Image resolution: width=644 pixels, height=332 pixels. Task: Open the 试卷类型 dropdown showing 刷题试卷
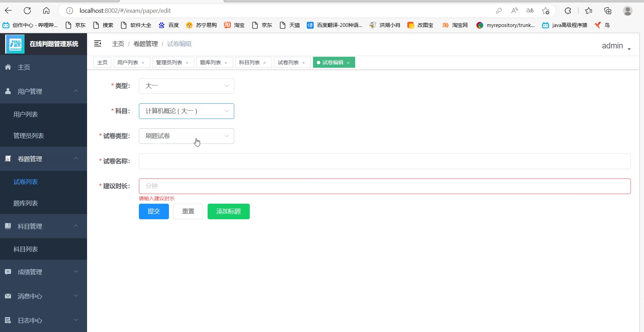(187, 136)
